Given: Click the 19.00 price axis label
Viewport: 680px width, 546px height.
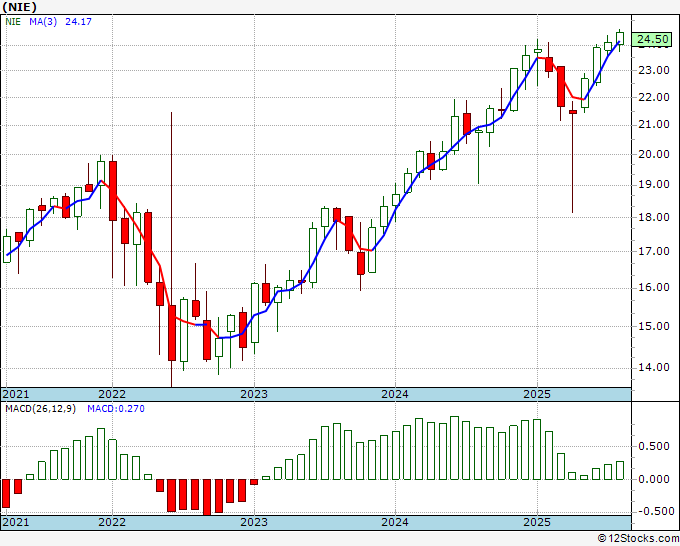Looking at the screenshot, I should (654, 185).
